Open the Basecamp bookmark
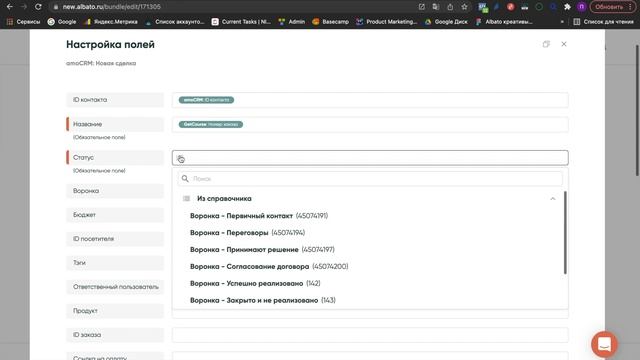 pos(330,22)
